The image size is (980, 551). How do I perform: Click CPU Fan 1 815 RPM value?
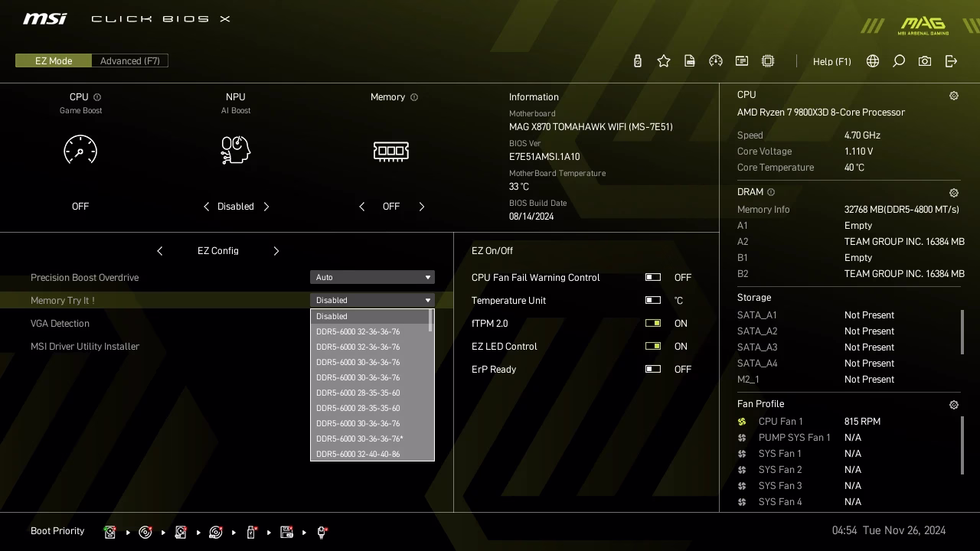(862, 422)
